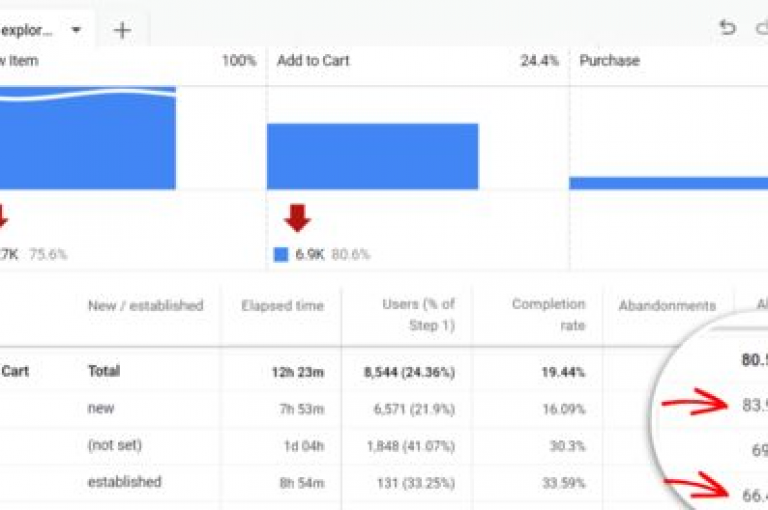Click the 19.44% completion rate cell
768x510 pixels.
tap(563, 372)
